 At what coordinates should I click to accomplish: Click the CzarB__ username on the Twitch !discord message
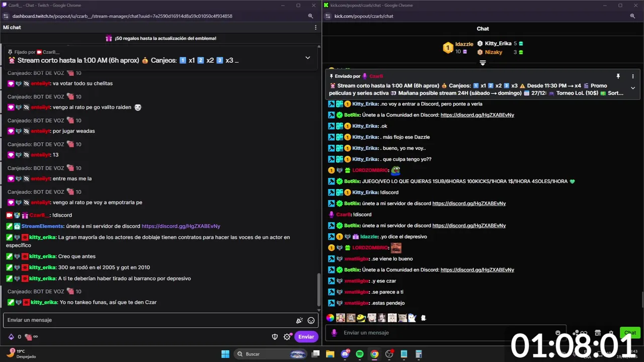click(x=40, y=215)
